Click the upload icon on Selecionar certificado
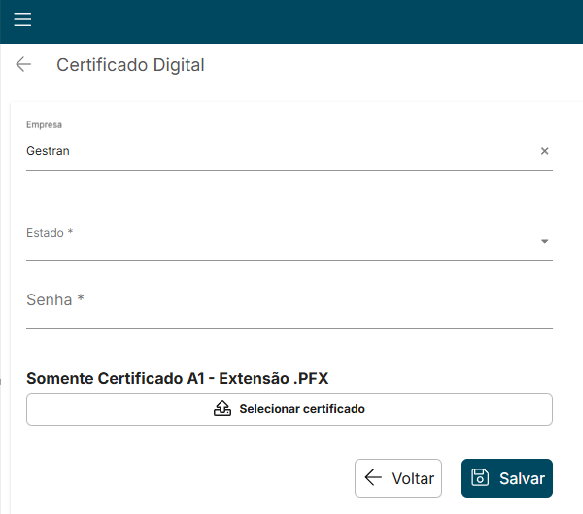 point(222,408)
